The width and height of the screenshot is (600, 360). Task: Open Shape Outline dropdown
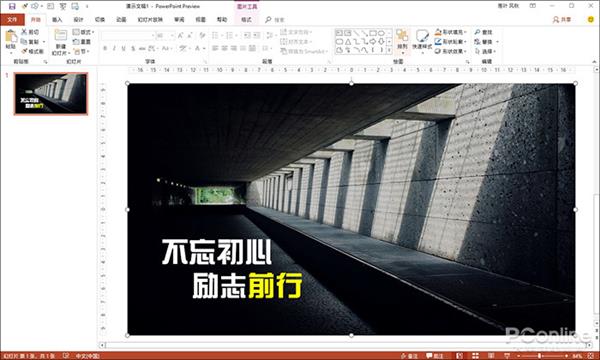click(451, 42)
